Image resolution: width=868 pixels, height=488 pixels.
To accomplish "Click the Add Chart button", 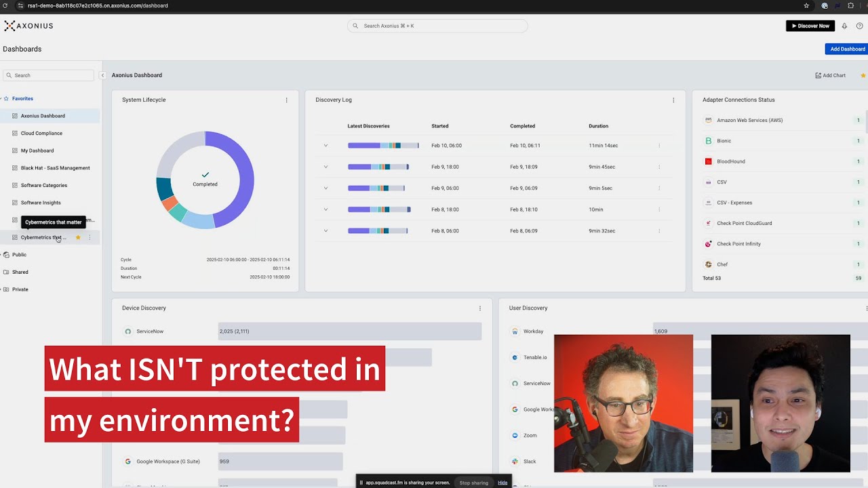I will pos(831,75).
